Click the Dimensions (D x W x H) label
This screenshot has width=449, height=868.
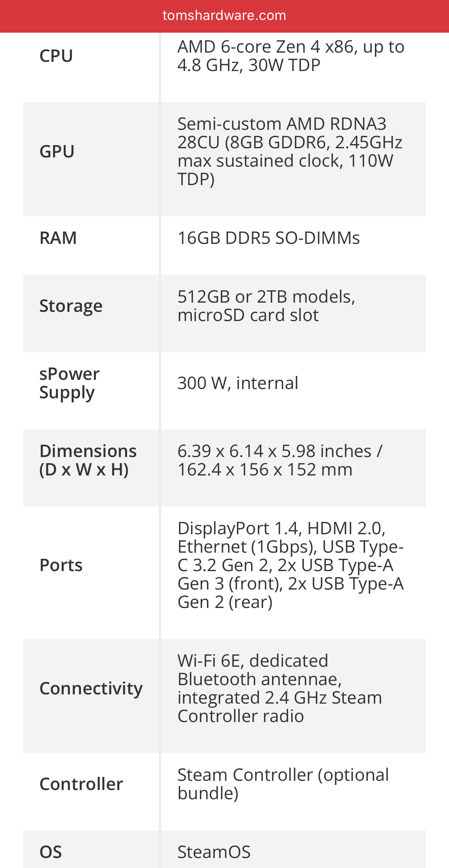[88, 461]
